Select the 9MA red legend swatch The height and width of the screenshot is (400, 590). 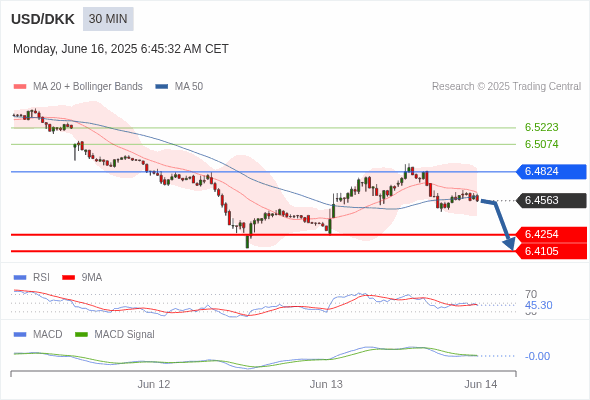tap(68, 278)
